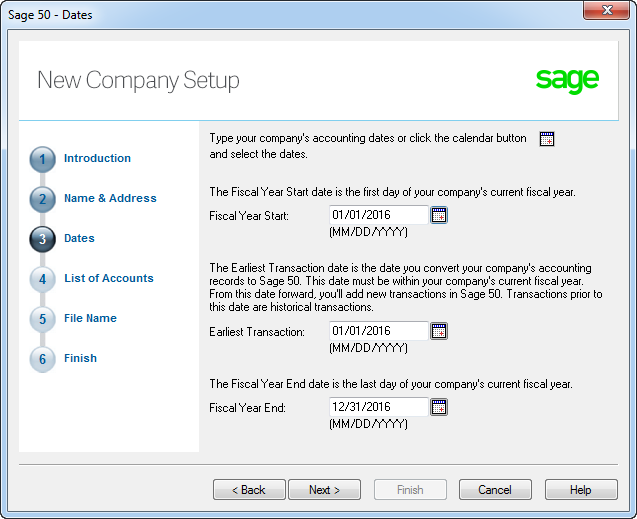Image resolution: width=637 pixels, height=519 pixels.
Task: Open Help for the Dates page
Action: tap(581, 490)
